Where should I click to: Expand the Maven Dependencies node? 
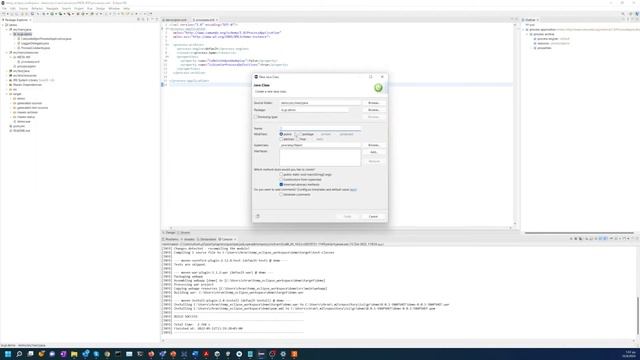coord(7,85)
